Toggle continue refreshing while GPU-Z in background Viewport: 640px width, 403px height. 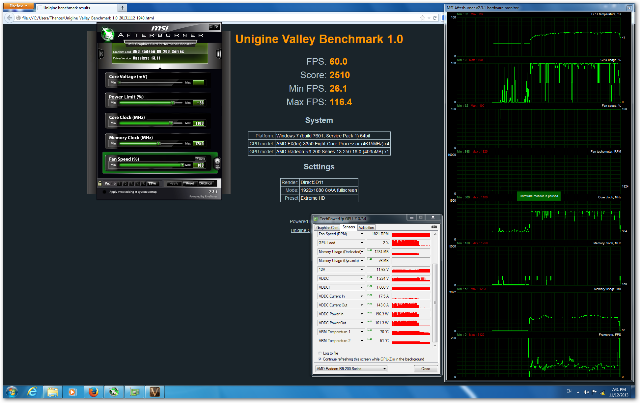[319, 359]
